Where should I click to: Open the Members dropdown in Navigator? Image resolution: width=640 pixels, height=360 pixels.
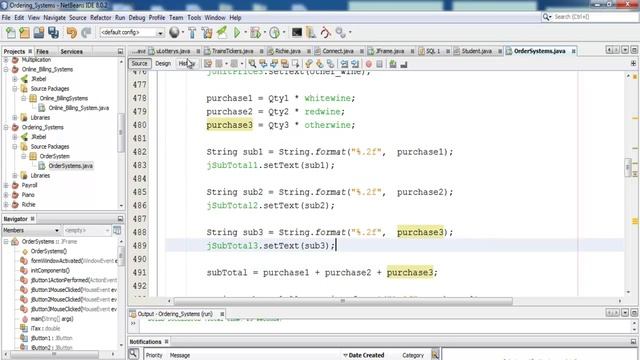[x=57, y=231]
